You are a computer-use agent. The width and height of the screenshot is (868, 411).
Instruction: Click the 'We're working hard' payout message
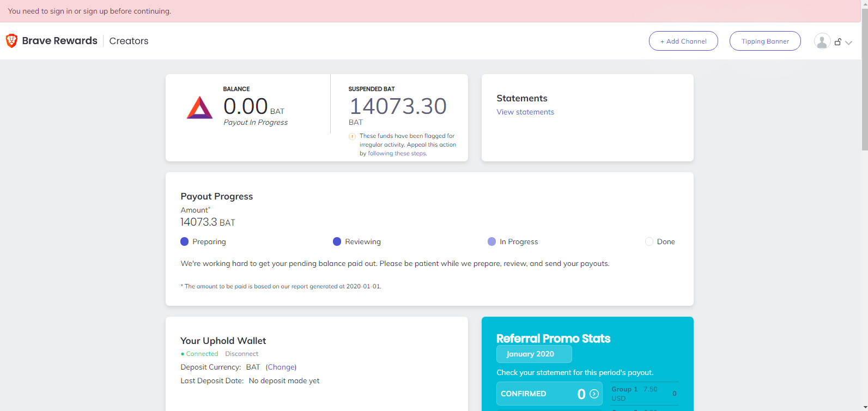click(395, 264)
